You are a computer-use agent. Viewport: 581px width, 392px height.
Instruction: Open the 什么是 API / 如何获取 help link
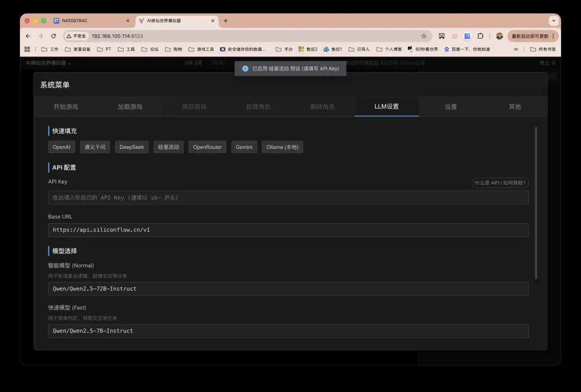tap(500, 183)
